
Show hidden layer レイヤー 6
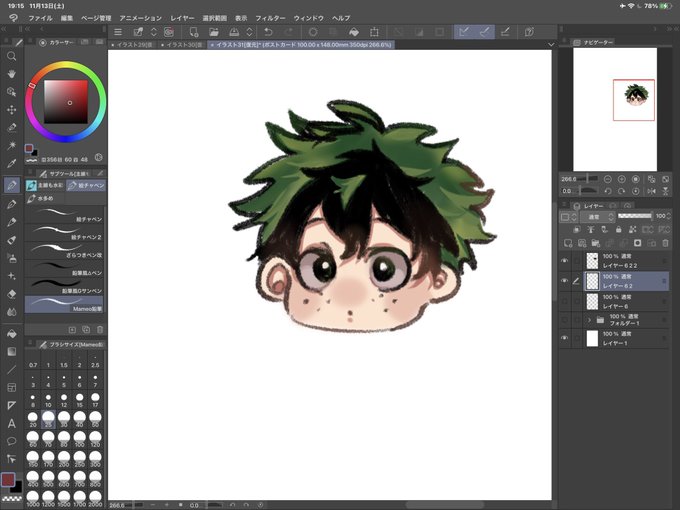click(x=564, y=301)
